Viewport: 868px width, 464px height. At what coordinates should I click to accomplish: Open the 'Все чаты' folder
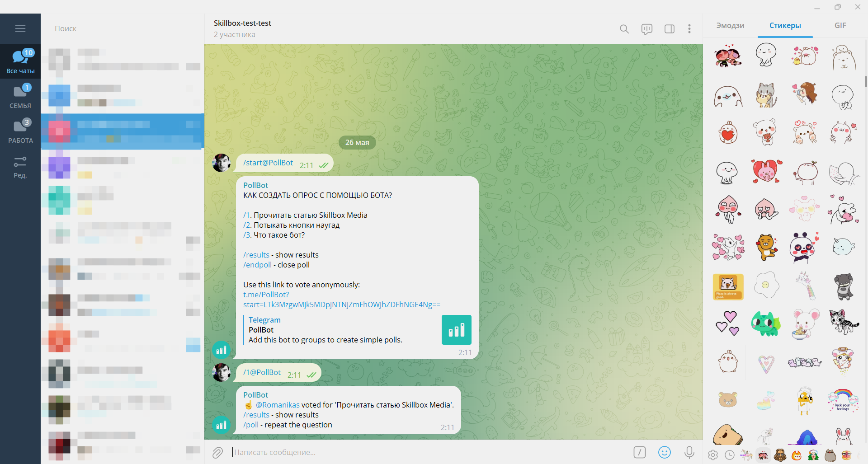(x=20, y=61)
